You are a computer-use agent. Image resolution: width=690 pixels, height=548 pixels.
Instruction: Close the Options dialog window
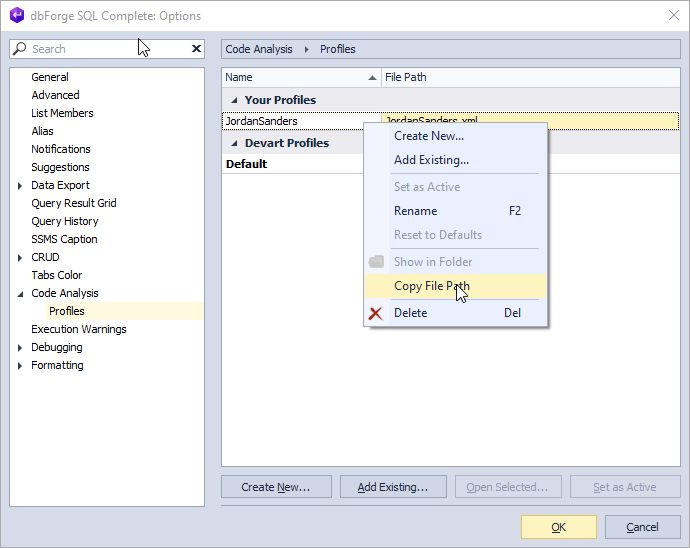[674, 15]
